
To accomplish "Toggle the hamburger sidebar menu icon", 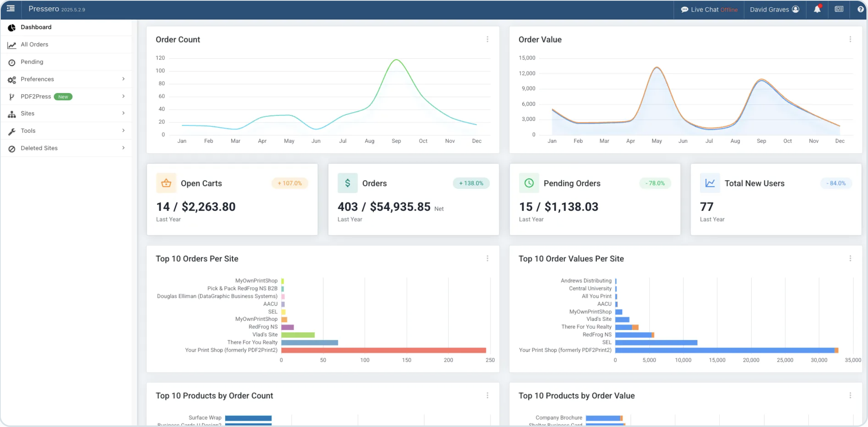I will click(x=11, y=8).
